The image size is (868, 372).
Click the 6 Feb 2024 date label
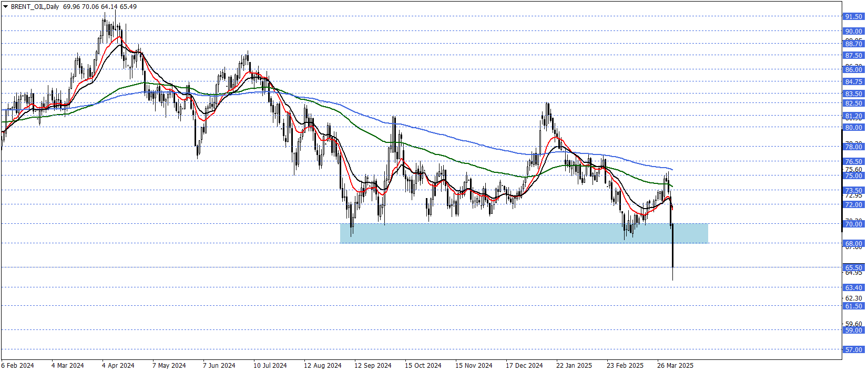tap(17, 366)
